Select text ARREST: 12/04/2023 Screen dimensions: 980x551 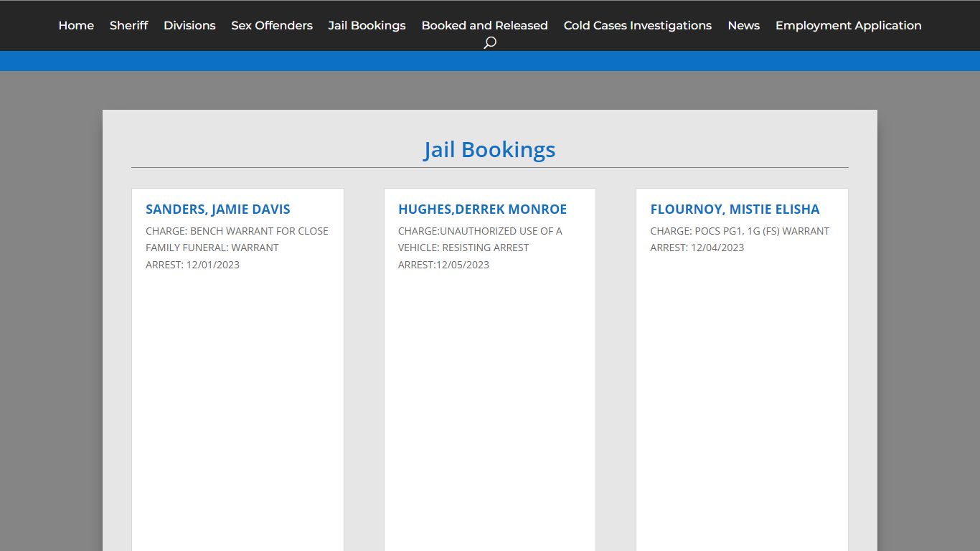click(x=697, y=248)
